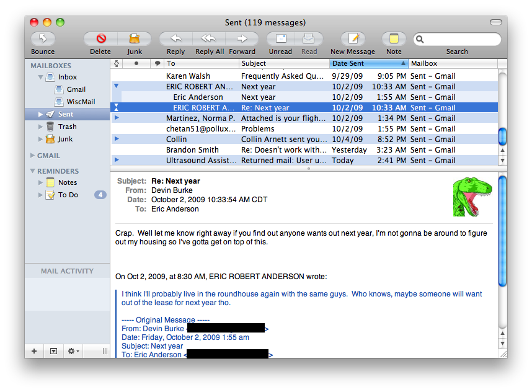Viewport: 532px width, 392px height.
Task: Collapse the REMINDERS section
Action: [33, 171]
